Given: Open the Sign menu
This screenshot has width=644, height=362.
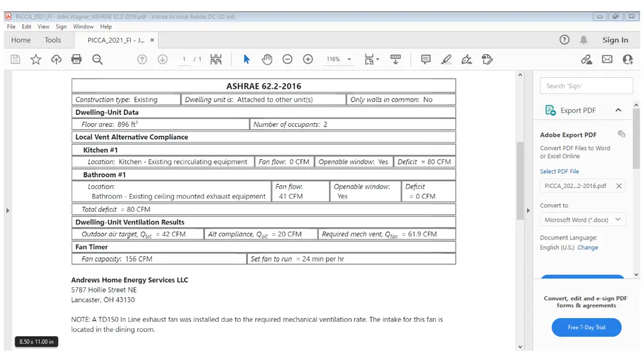Looking at the screenshot, I should click(x=61, y=26).
